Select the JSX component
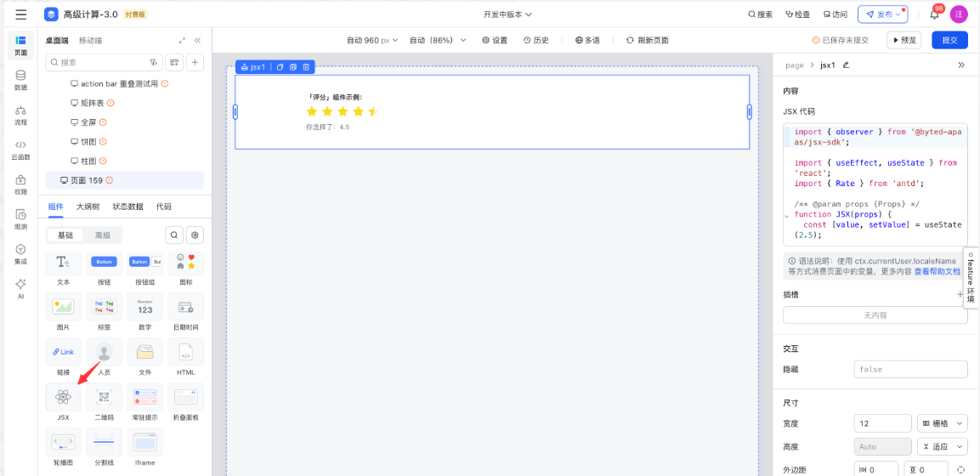 click(63, 402)
